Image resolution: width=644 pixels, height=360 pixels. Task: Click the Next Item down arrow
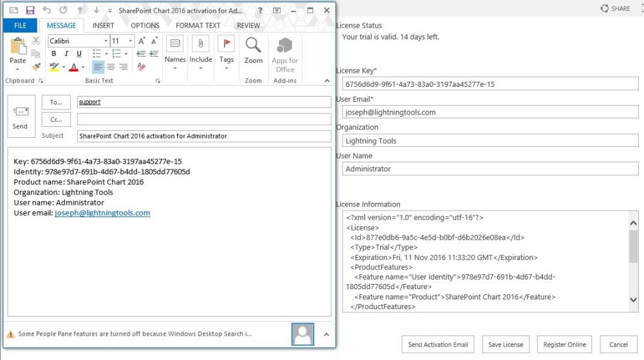pos(96,10)
